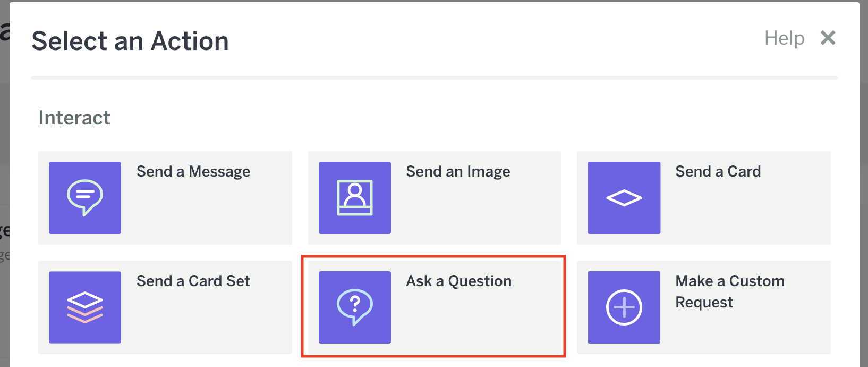Screen dimensions: 868x367
Task: Click the "Select an Action" dialog title
Action: [130, 41]
